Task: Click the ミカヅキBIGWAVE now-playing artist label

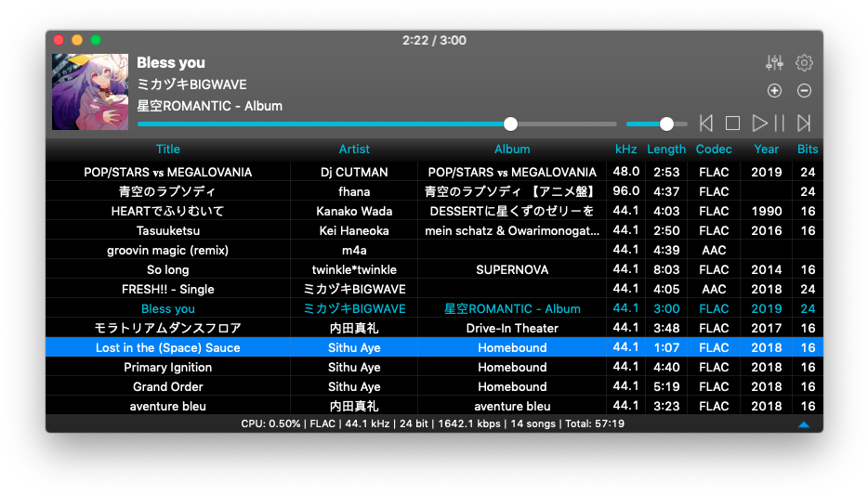Action: click(x=191, y=85)
